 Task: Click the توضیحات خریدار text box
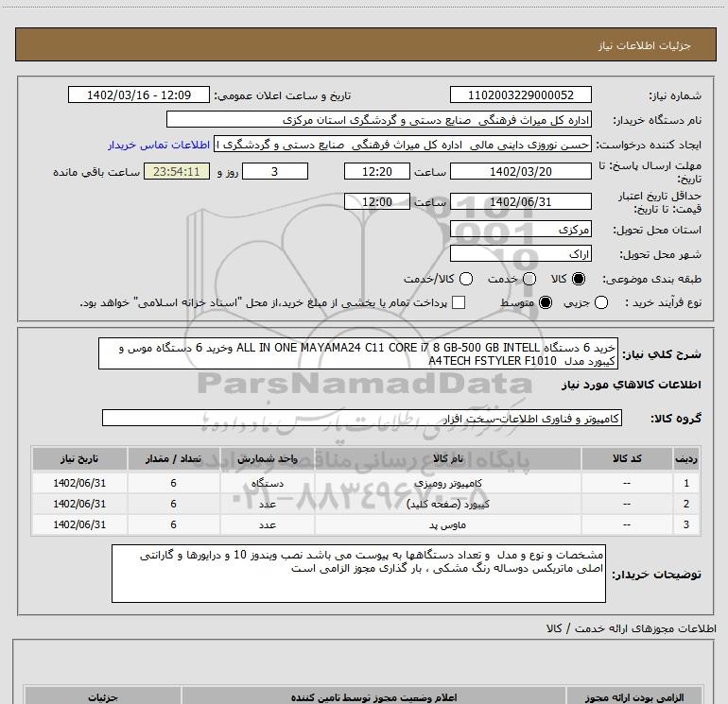(x=358, y=574)
